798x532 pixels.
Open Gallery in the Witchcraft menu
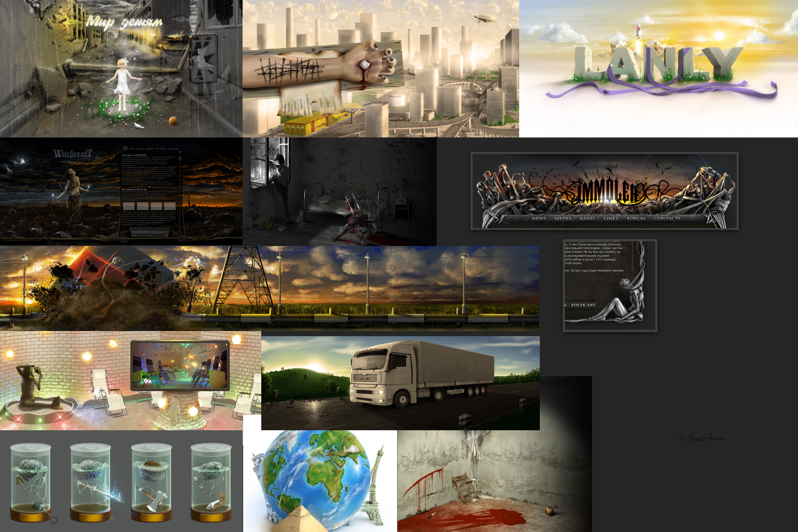pyautogui.click(x=140, y=149)
